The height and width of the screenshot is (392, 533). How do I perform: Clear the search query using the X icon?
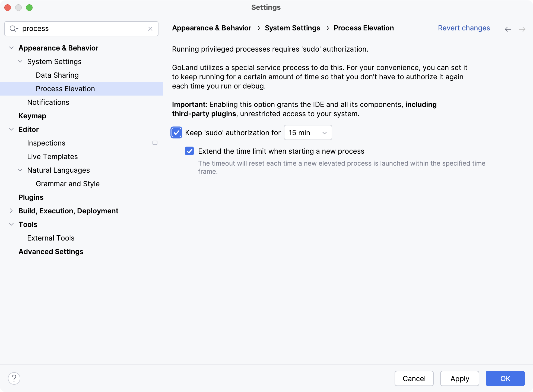tap(150, 29)
